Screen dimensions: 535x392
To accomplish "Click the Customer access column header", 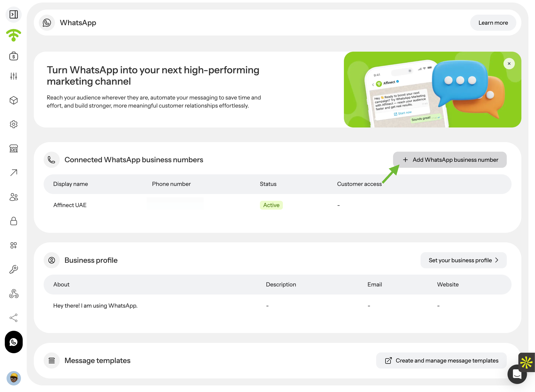I will click(359, 184).
